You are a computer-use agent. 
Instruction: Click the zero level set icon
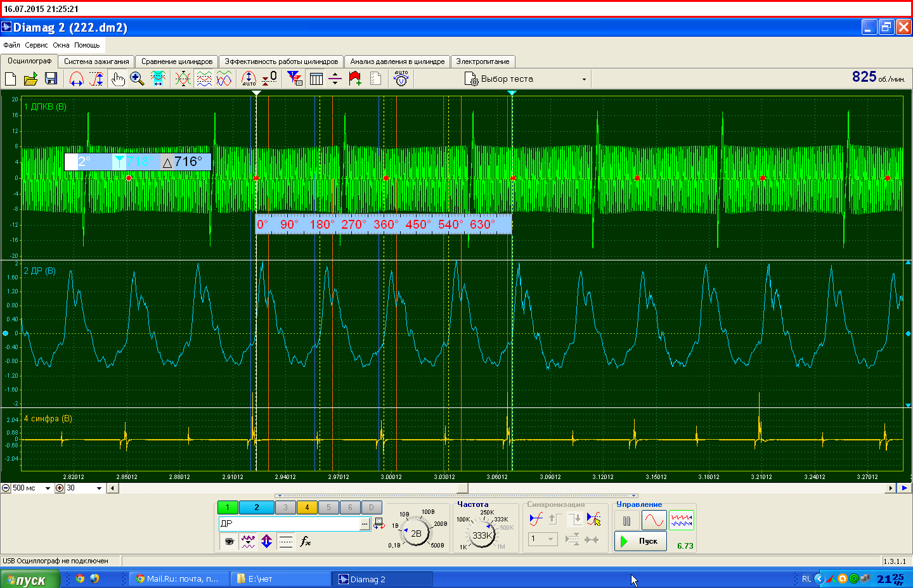[x=269, y=79]
